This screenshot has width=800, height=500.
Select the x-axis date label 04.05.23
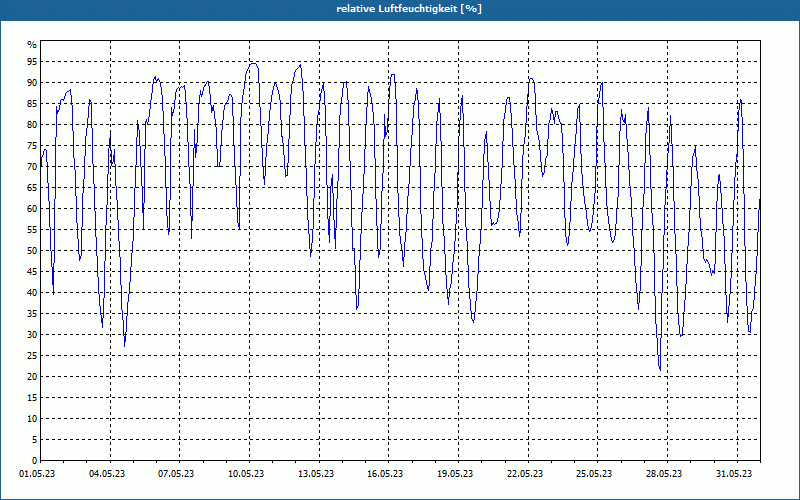[x=107, y=474]
